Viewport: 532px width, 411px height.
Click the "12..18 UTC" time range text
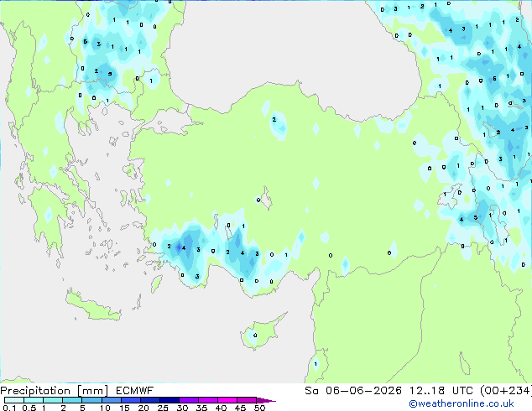[x=441, y=391]
